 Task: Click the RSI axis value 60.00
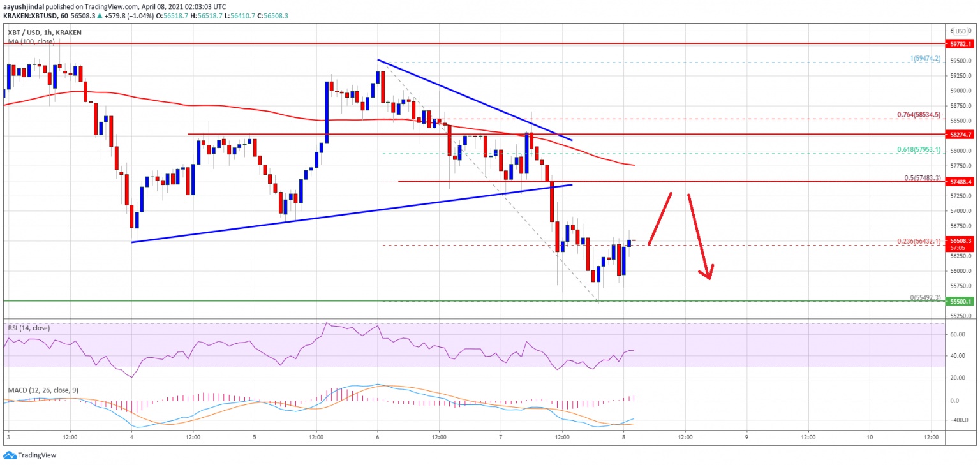(x=958, y=334)
